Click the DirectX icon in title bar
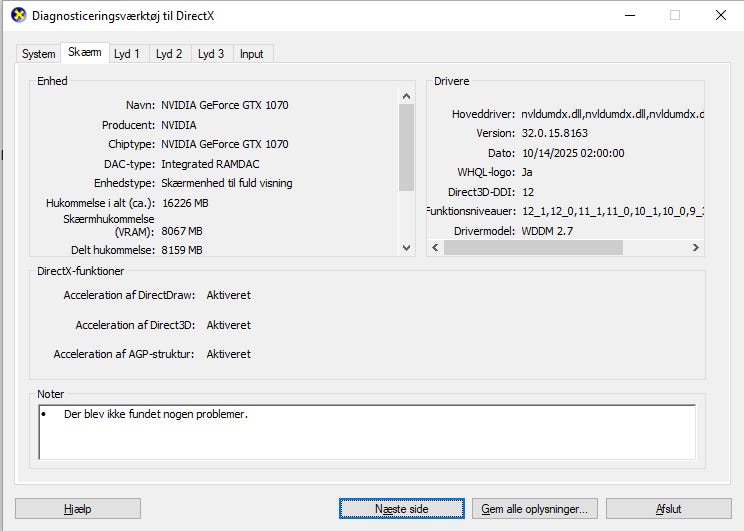The image size is (744, 531). pos(19,15)
